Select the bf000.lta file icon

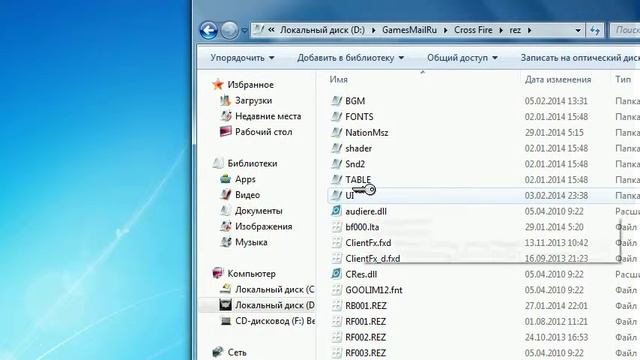point(336,227)
